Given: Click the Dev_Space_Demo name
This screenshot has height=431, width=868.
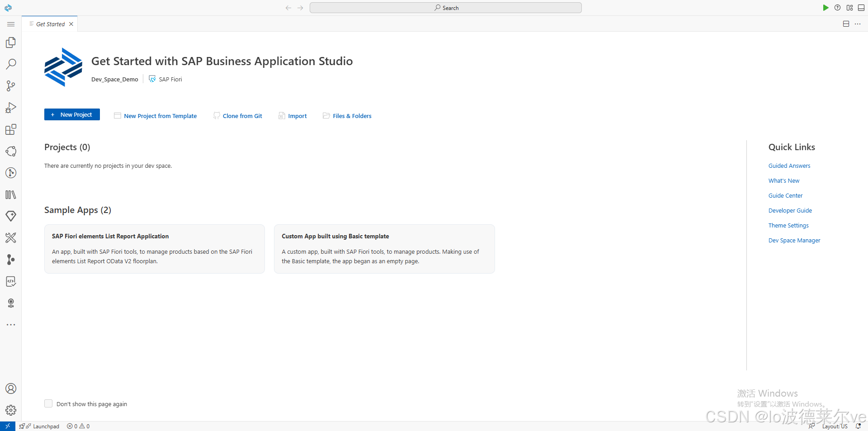Looking at the screenshot, I should pos(115,80).
